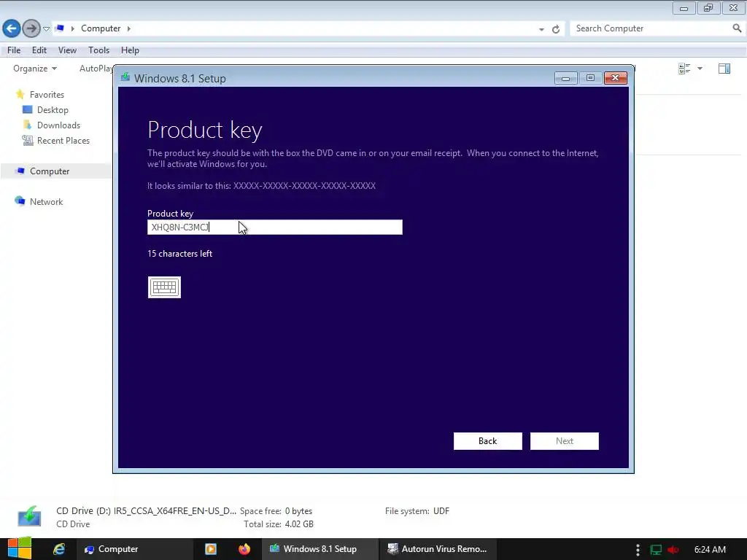Image resolution: width=747 pixels, height=560 pixels.
Task: Click the 'Space free: 0 bytes' text
Action: pos(276,511)
